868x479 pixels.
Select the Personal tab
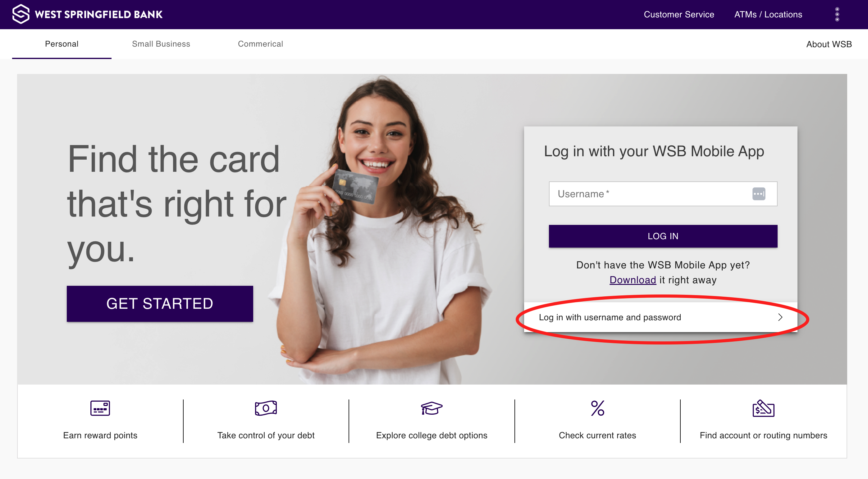click(62, 44)
